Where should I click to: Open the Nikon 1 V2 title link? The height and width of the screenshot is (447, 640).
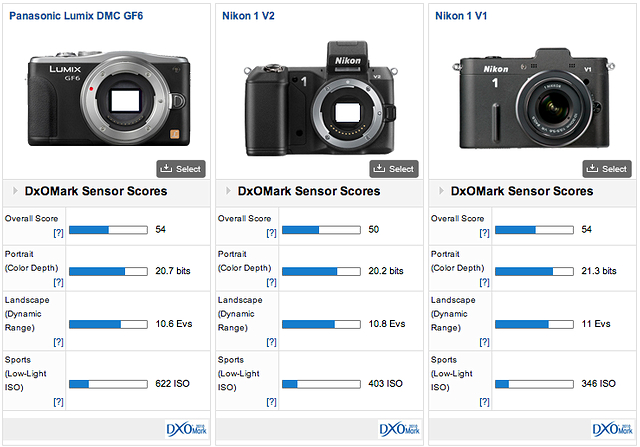tap(248, 16)
